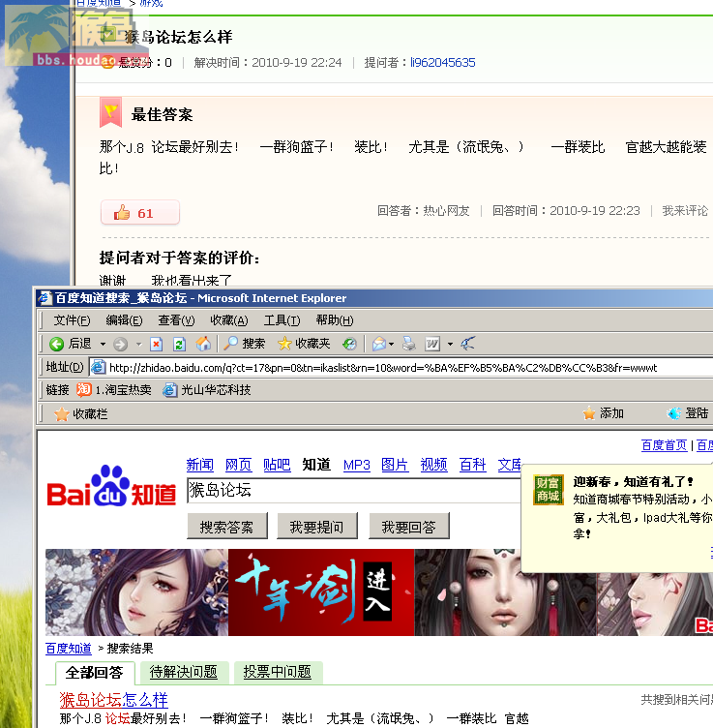Click the 最佳答案 flag icon
The height and width of the screenshot is (728, 713).
tap(111, 112)
